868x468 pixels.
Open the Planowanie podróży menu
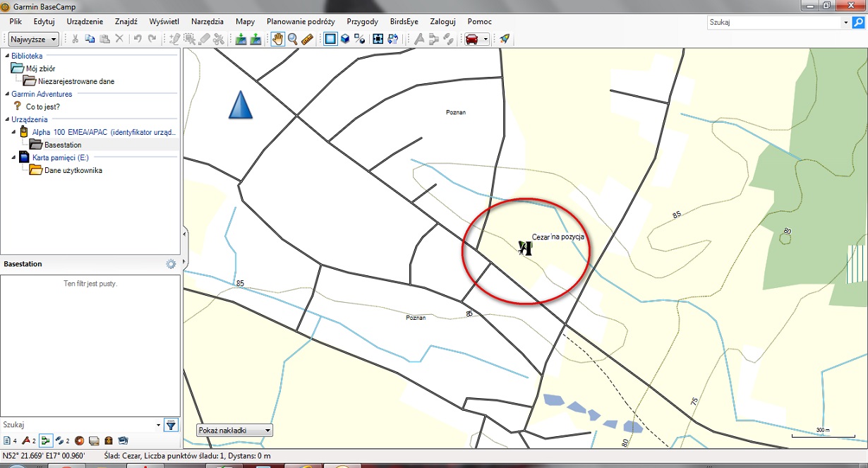(301, 22)
